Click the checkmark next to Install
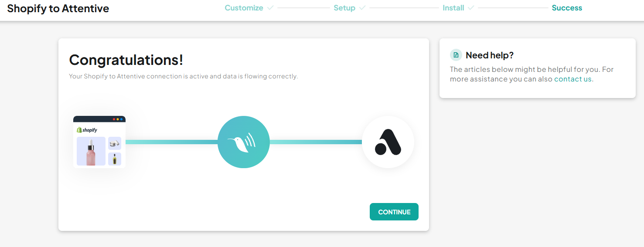Screen dimensions: 644x247 [x=471, y=8]
